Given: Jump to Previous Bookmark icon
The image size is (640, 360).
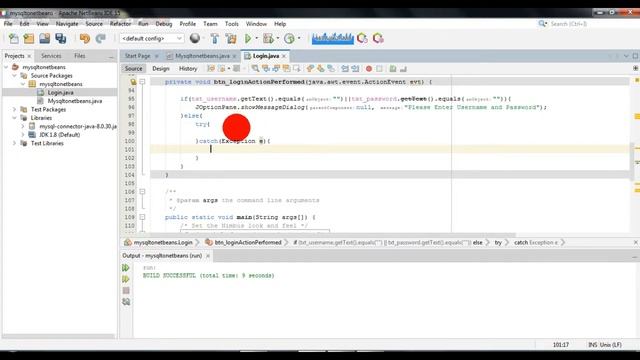Looking at the screenshot, I should [x=310, y=69].
